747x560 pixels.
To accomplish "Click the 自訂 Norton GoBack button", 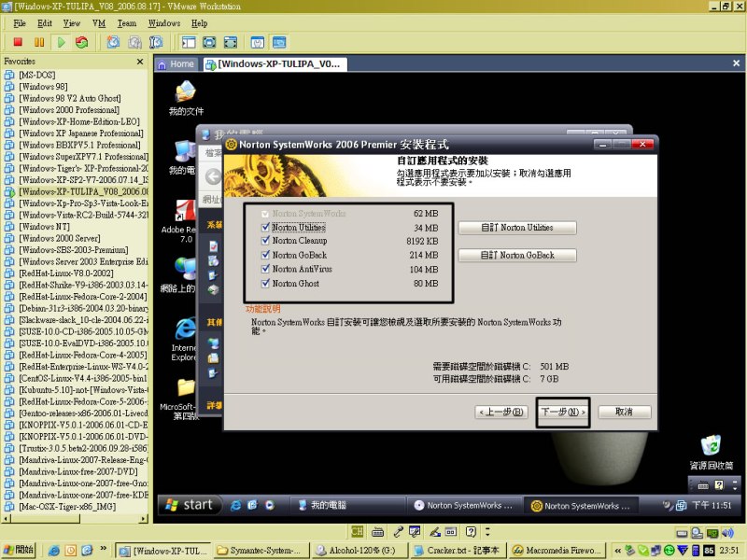I will tap(517, 255).
